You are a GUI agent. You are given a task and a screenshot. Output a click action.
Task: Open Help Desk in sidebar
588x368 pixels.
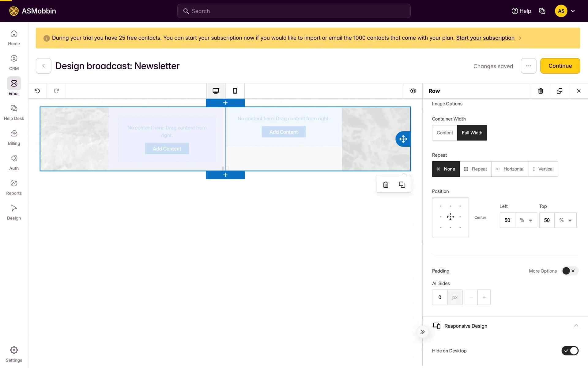coord(14,112)
